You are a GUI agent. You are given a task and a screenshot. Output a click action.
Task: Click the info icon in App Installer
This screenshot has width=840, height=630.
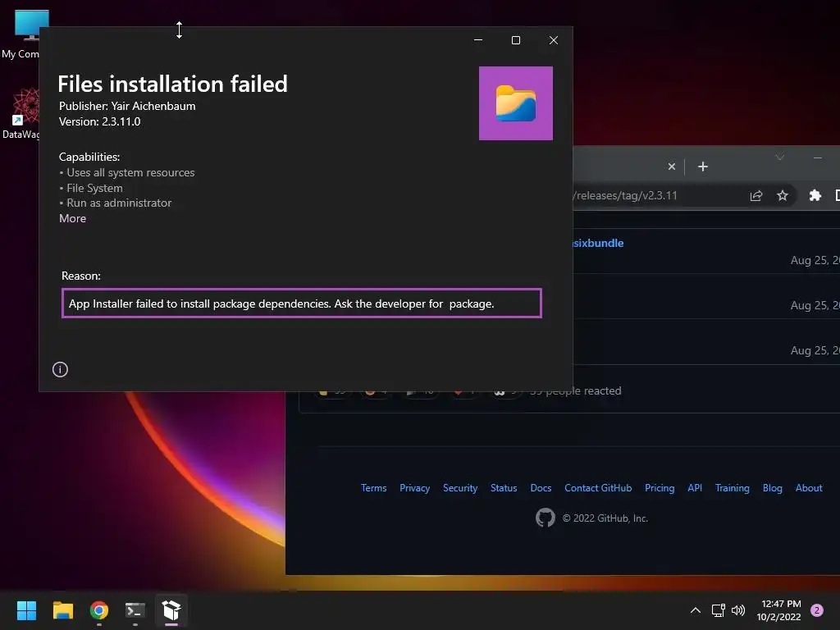coord(60,369)
